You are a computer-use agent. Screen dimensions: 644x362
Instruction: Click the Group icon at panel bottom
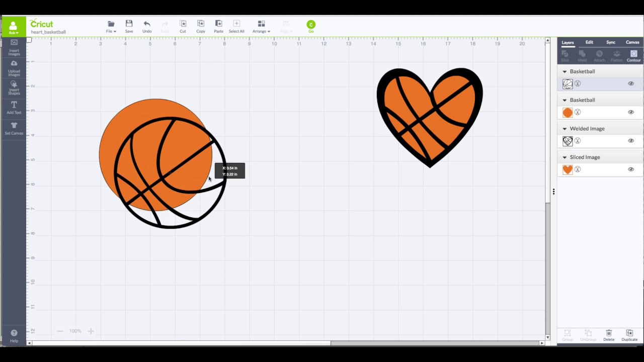point(567,335)
